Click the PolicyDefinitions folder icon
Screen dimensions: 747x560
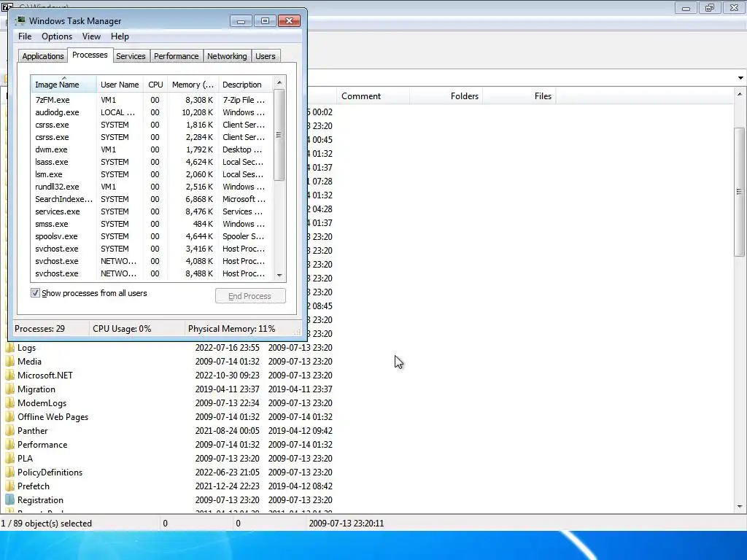tap(10, 472)
